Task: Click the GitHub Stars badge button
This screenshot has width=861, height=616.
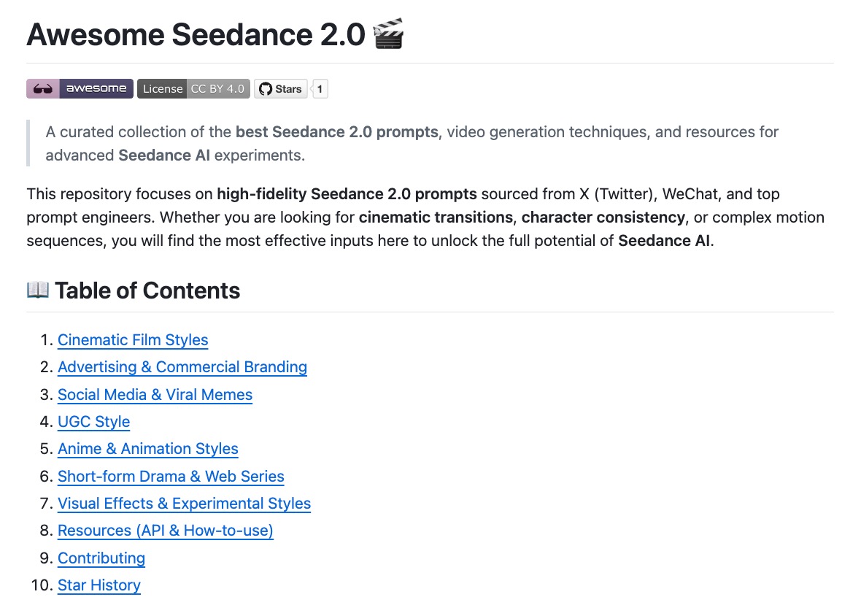Action: pyautogui.click(x=281, y=89)
